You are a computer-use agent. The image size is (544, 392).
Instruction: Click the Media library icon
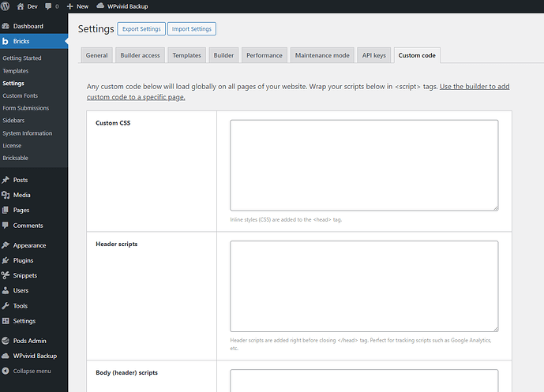pyautogui.click(x=6, y=195)
